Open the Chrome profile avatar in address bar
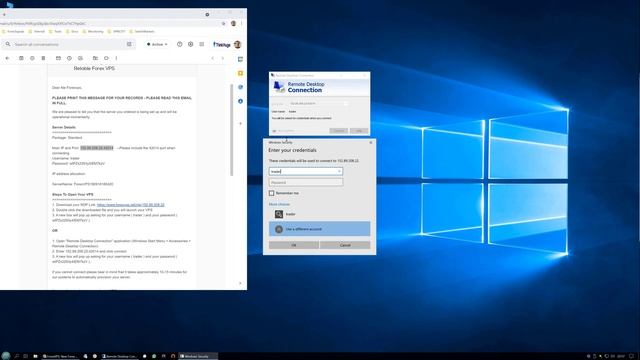Image resolution: width=640 pixels, height=360 pixels. pos(233,24)
